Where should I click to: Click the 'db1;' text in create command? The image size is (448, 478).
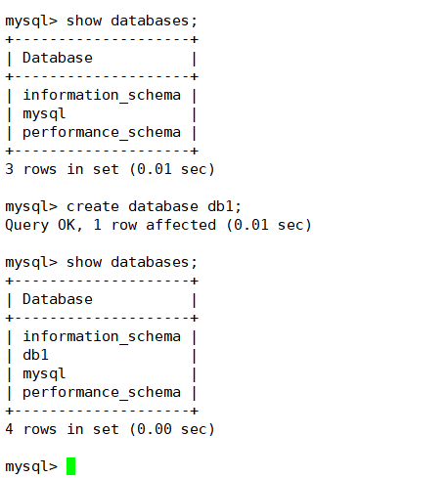coord(224,207)
